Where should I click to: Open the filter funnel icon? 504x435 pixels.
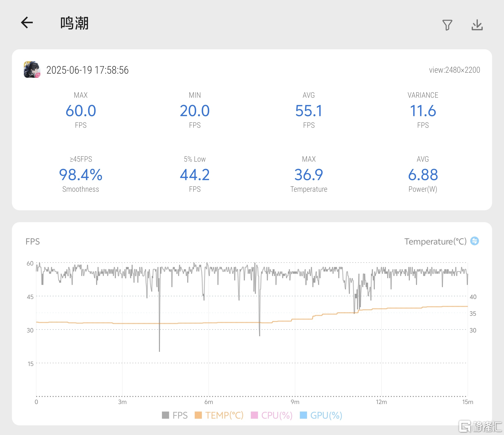tap(447, 25)
